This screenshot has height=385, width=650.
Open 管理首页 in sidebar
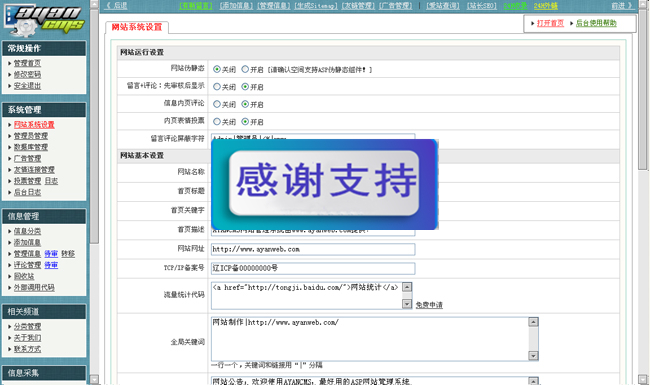point(27,63)
